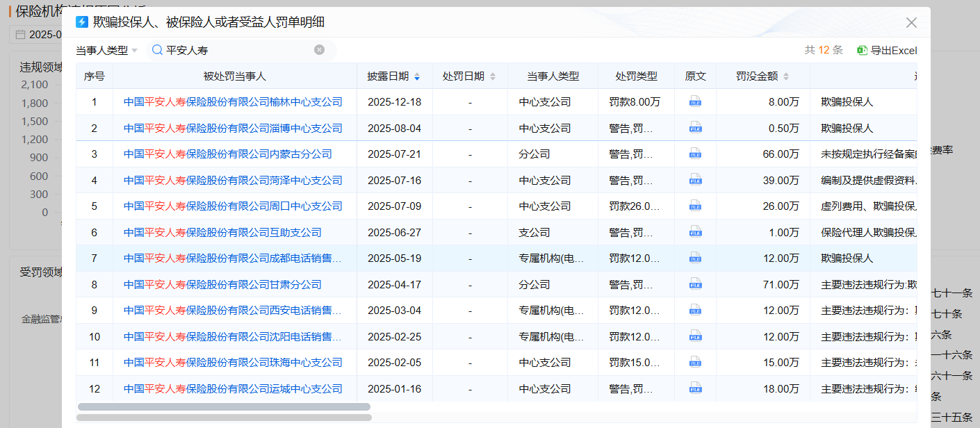Click the 被处罚当事人 column header

click(x=234, y=76)
